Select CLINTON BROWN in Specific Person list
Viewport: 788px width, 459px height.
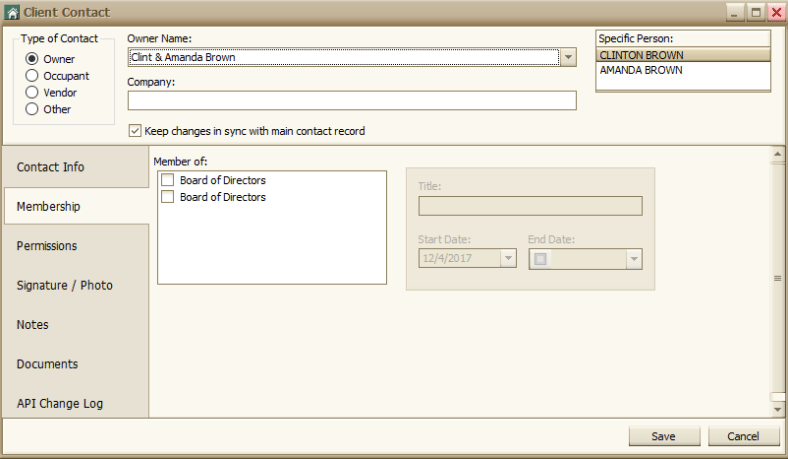pyautogui.click(x=683, y=55)
